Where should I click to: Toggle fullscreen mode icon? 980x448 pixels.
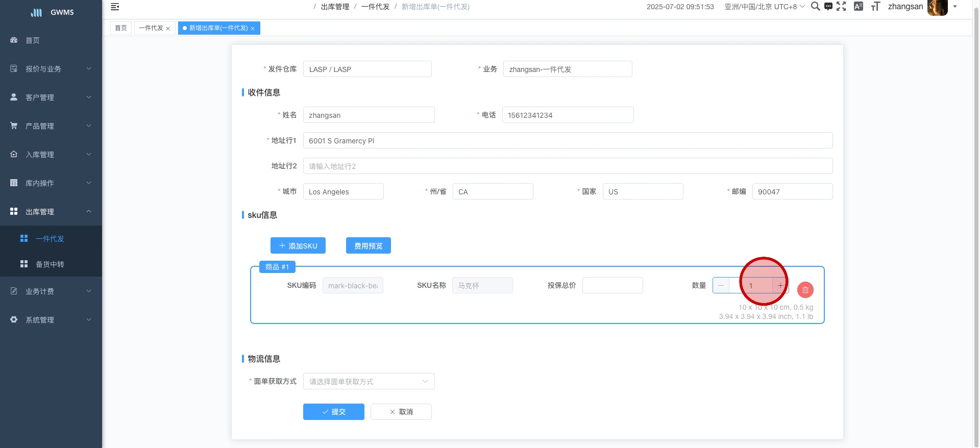pos(841,6)
